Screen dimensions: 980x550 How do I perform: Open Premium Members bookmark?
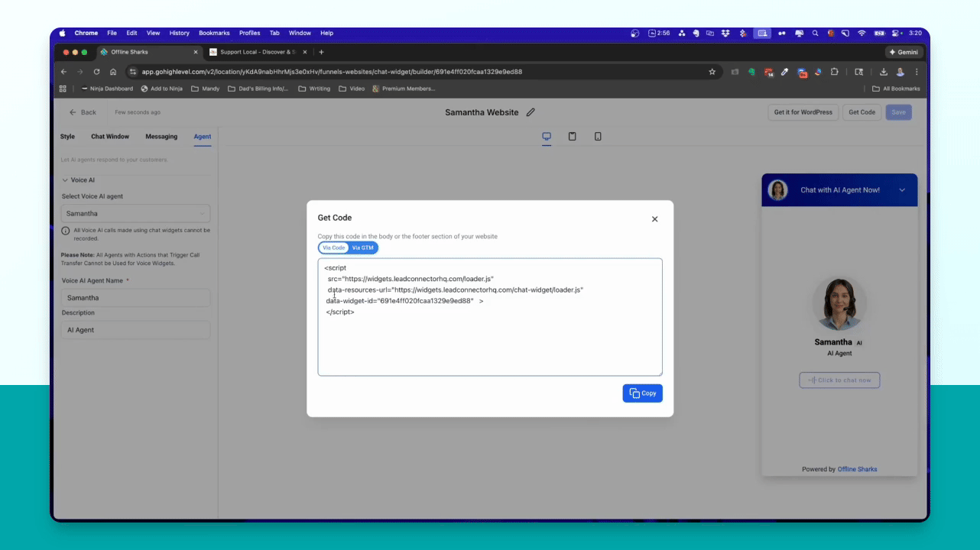[404, 89]
